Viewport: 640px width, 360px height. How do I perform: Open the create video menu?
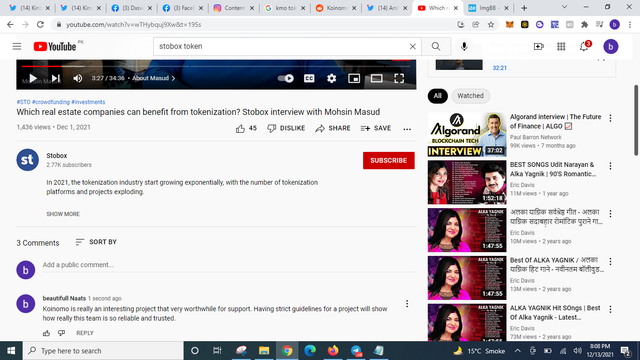point(539,47)
